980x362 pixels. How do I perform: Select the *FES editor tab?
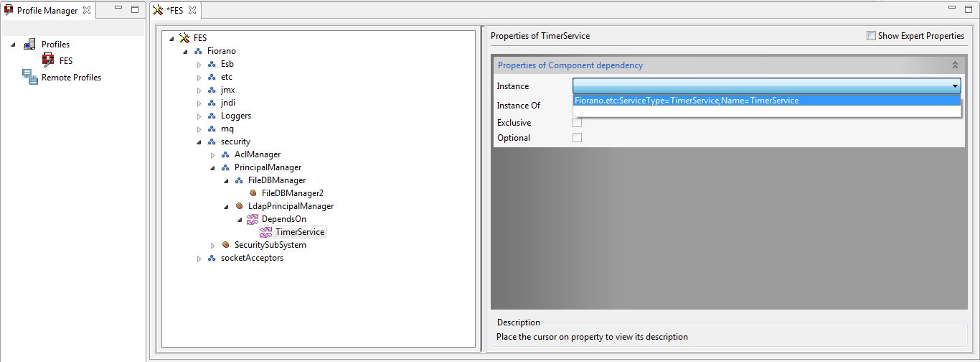click(176, 11)
